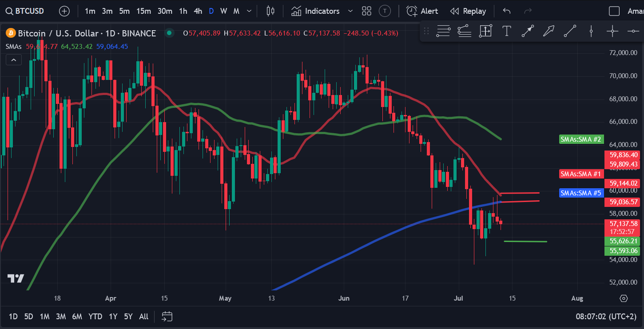
Task: Set range to 6M
Action: (77, 317)
